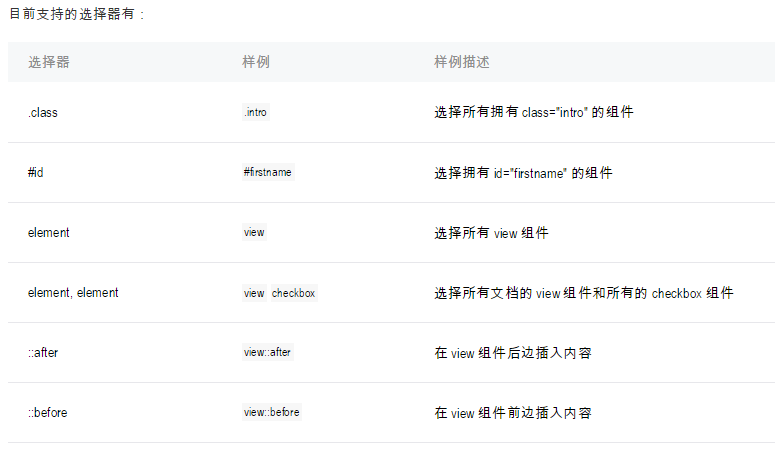Click the 样例描述 column header
The width and height of the screenshot is (775, 454).
462,62
